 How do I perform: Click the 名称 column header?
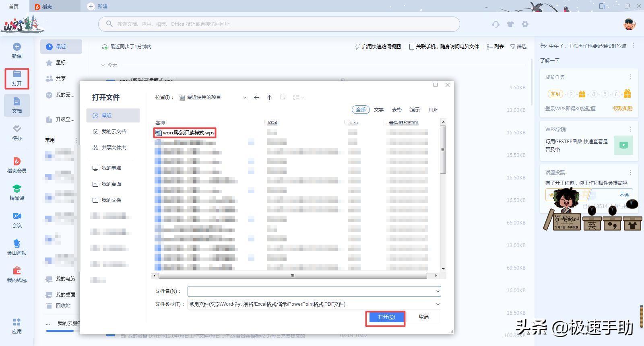tap(160, 122)
